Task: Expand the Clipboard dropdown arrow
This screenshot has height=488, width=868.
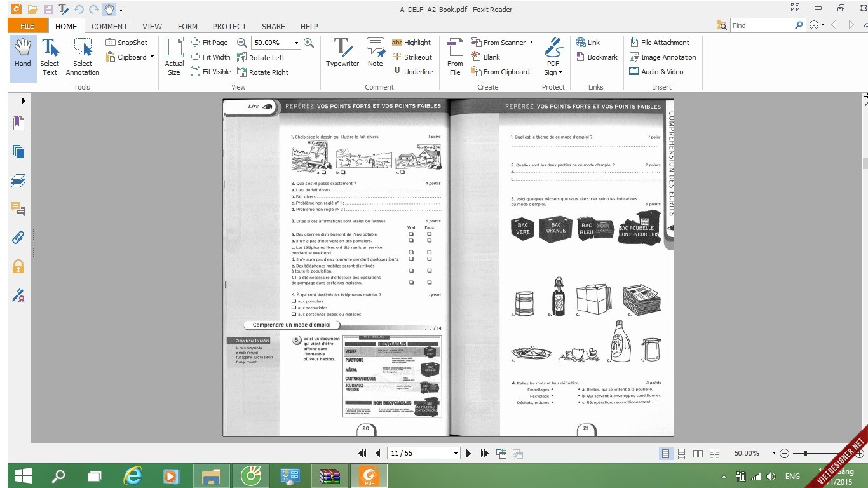Action: point(152,57)
